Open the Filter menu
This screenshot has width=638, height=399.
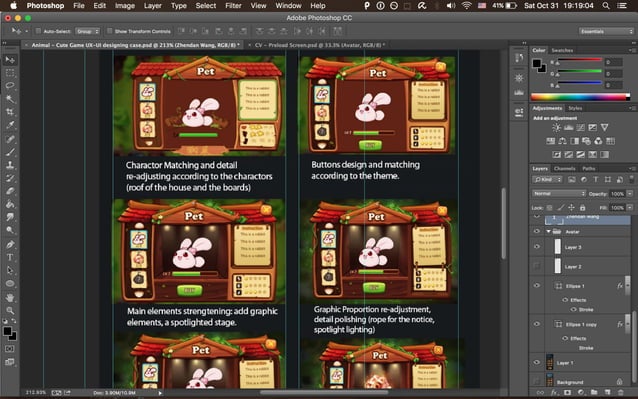pos(233,6)
